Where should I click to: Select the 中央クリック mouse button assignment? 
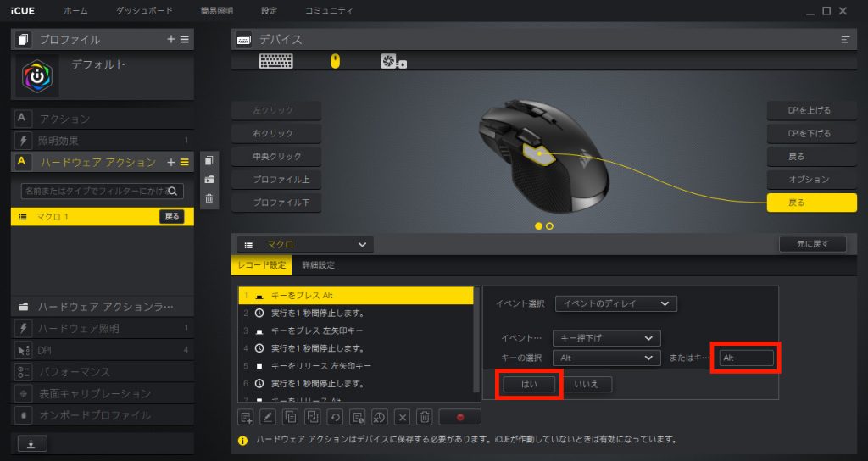(x=276, y=157)
